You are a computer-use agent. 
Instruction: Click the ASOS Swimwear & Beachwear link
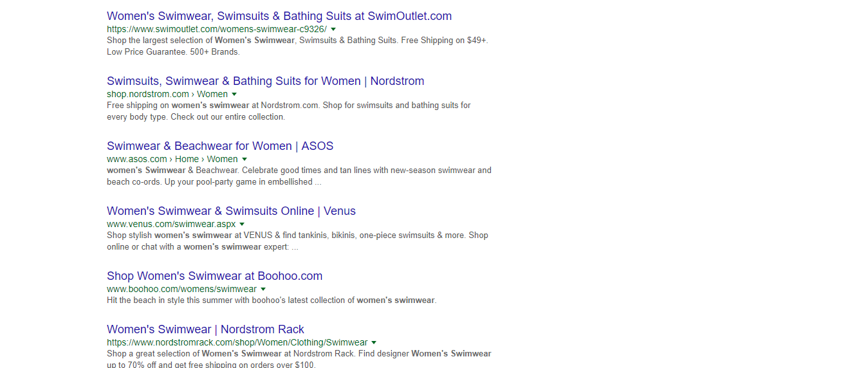coord(220,146)
